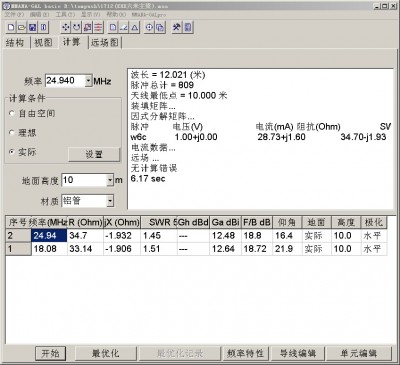Image resolution: width=400 pixels, height=365 pixels.
Task: Click the calculation log text output area
Action: pyautogui.click(x=260, y=139)
